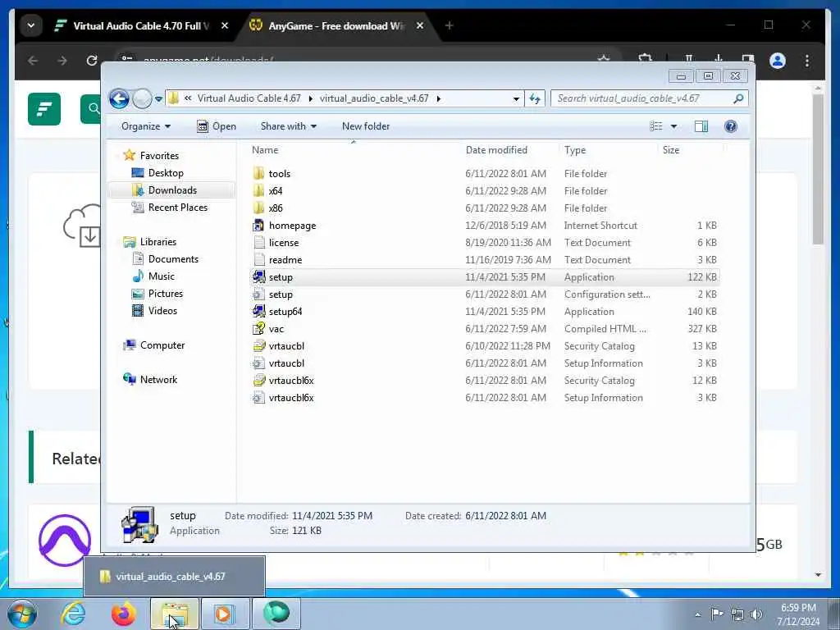Screen dimensions: 840x630
Task: Select the vac Compiled HTML help icon
Action: click(258, 328)
